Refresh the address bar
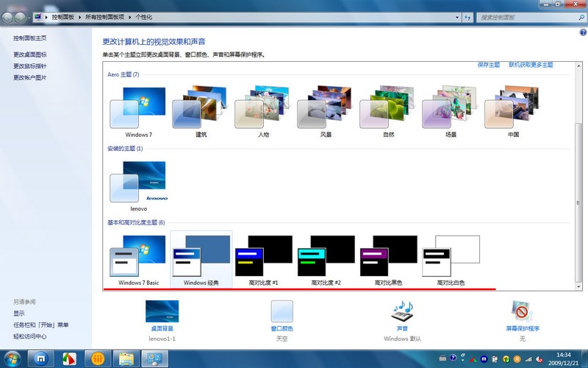The width and height of the screenshot is (588, 368). pos(467,17)
